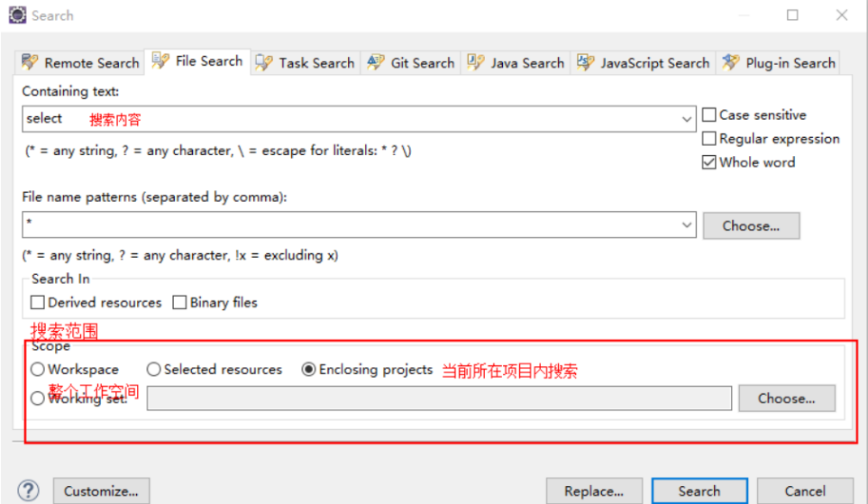This screenshot has height=504, width=868.
Task: Uncheck the Whole word checkbox
Action: coord(709,162)
